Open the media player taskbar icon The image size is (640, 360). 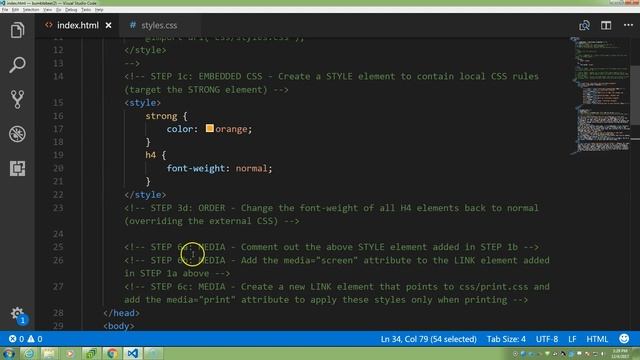click(70, 353)
